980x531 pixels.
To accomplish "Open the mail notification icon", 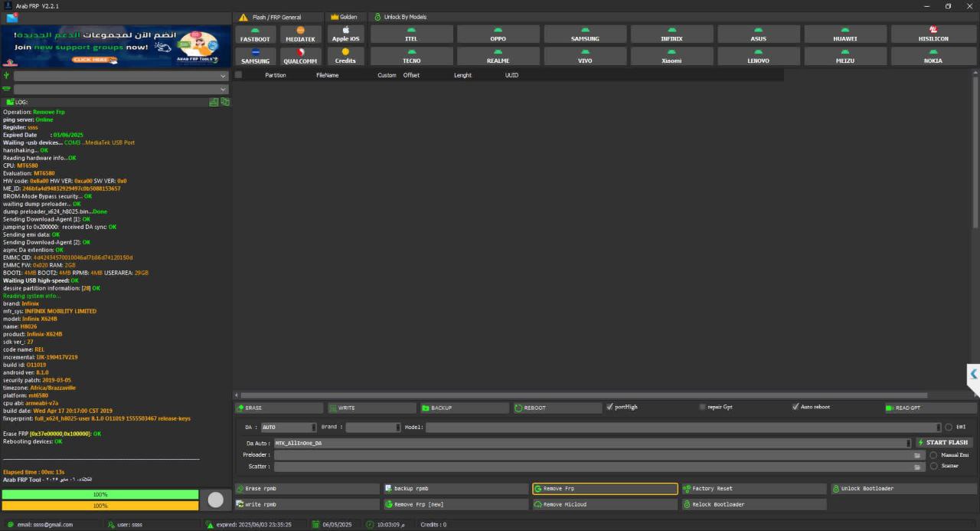I will pyautogui.click(x=11, y=18).
